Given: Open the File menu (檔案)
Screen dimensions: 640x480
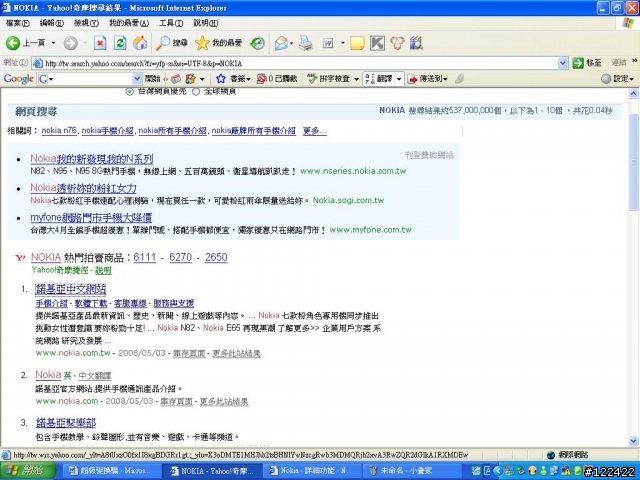Looking at the screenshot, I should (x=18, y=23).
